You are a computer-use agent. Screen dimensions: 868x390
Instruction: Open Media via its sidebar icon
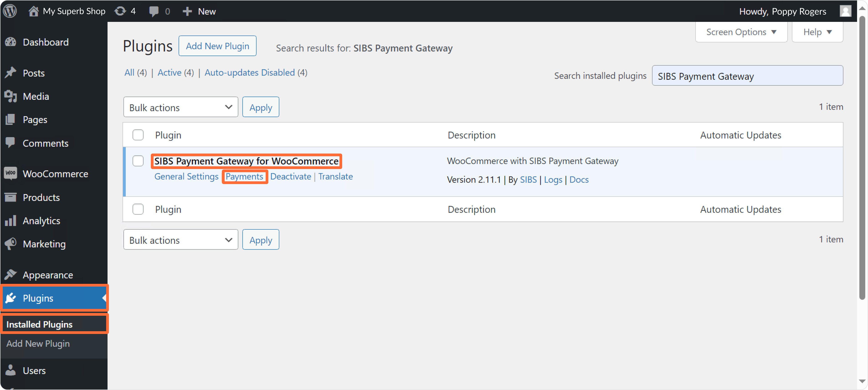[10, 96]
